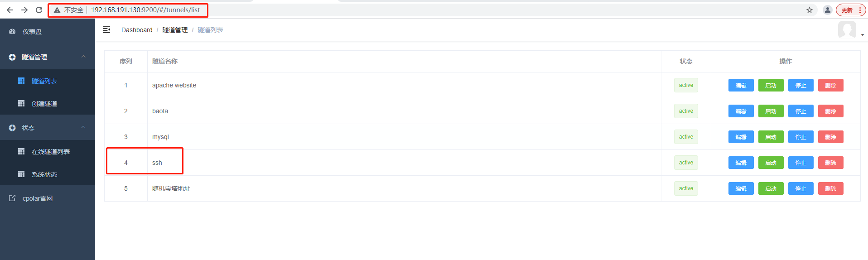The width and height of the screenshot is (868, 260).
Task: Bookmark page with the star icon
Action: point(810,10)
